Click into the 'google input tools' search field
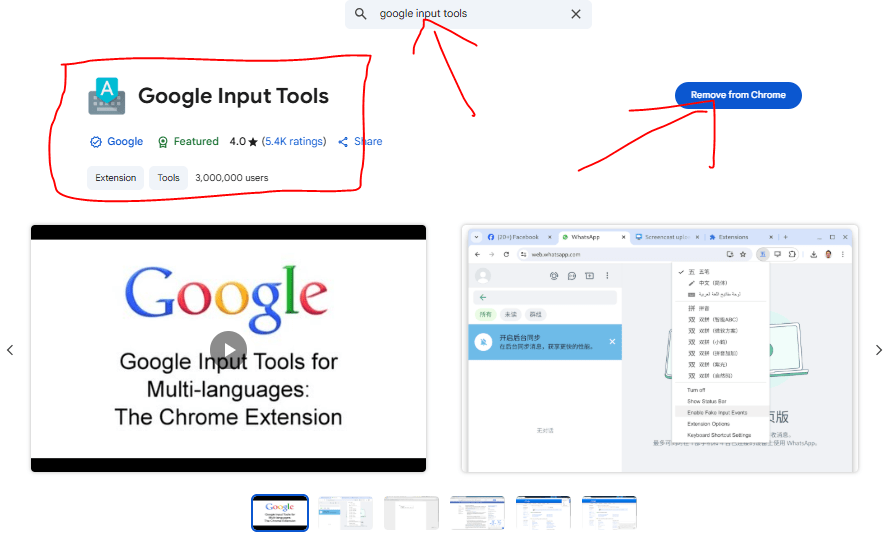883x553 pixels. pos(467,14)
